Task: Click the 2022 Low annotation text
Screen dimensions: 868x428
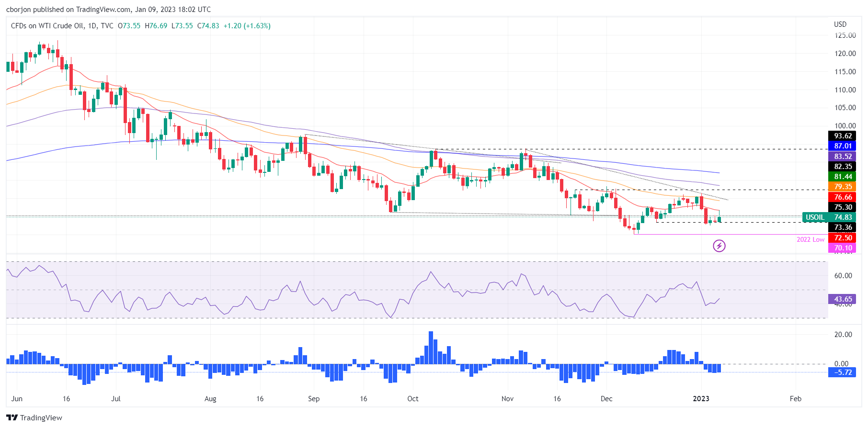Action: [811, 239]
